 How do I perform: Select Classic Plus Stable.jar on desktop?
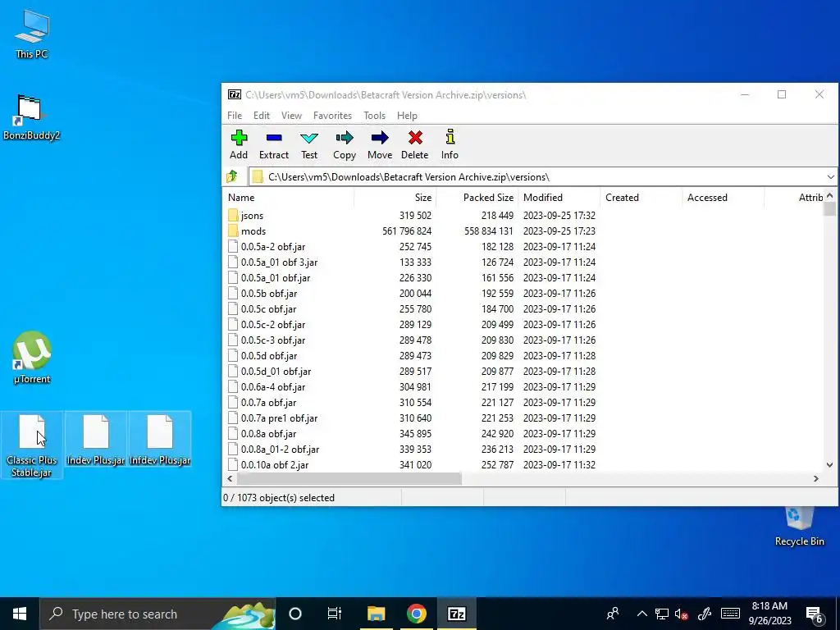click(32, 445)
